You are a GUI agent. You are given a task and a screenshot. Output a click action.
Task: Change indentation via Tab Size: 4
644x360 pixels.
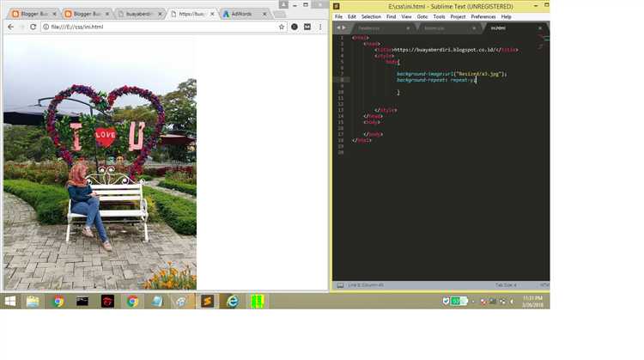pos(505,284)
